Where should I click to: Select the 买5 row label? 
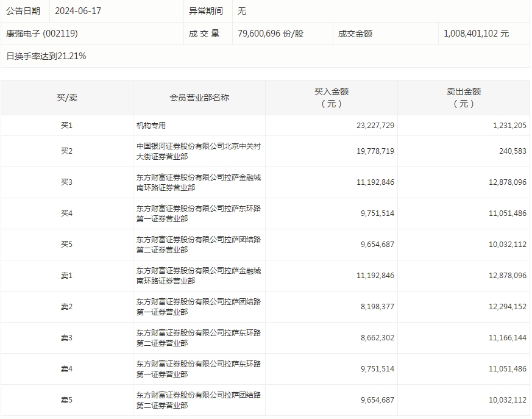pyautogui.click(x=67, y=245)
